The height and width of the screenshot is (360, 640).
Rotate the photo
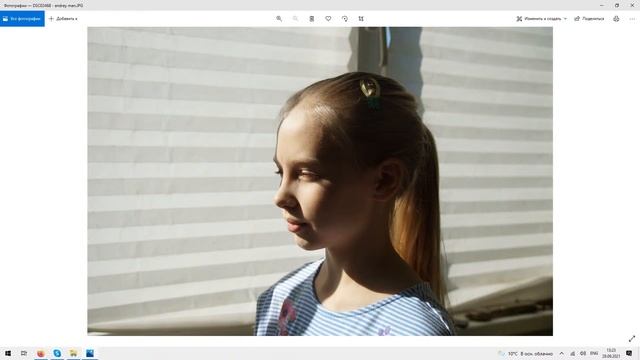345,19
